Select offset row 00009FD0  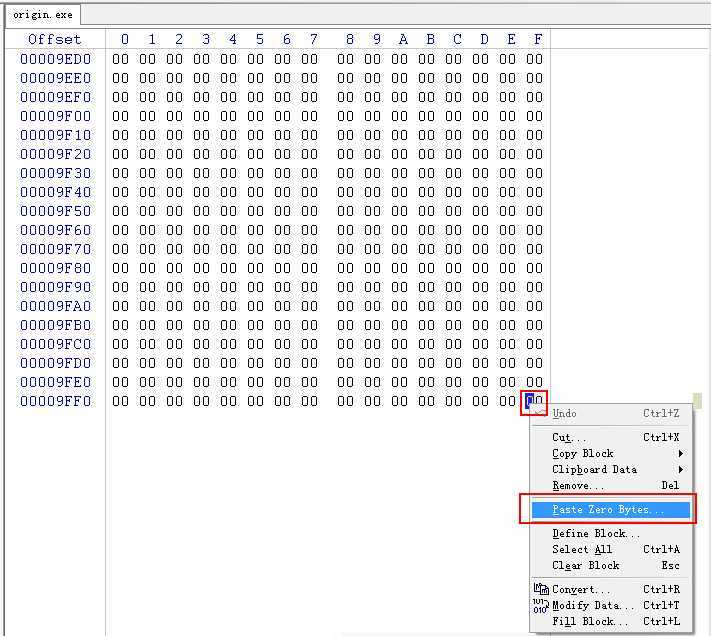click(x=55, y=363)
